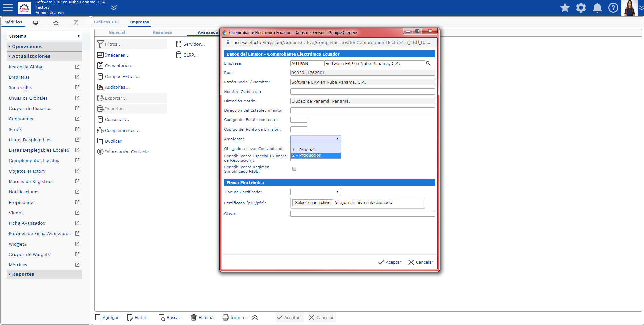Open Sucursales in new window icon
The image size is (644, 325).
[77, 87]
